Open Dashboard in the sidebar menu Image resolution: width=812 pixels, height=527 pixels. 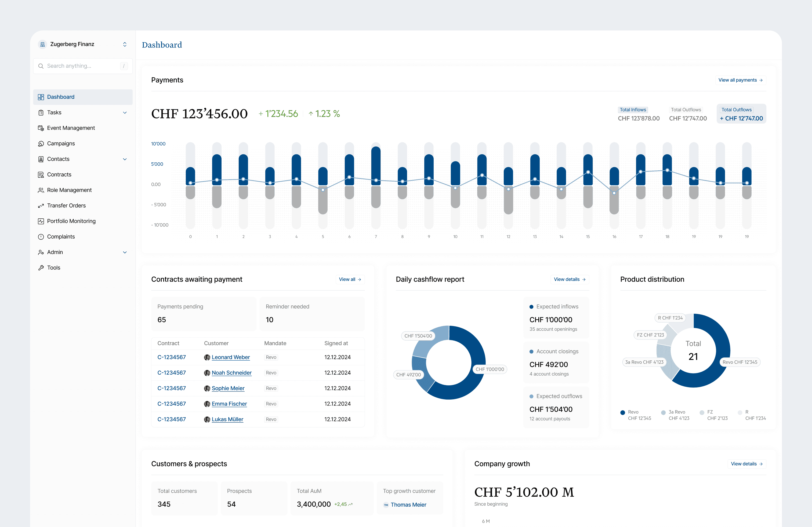[61, 97]
